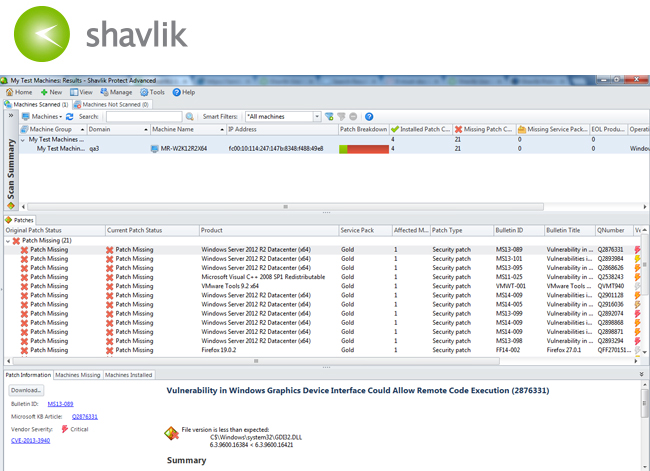Screen dimensions: 650x471
Task: Sort by Domain column header
Action: pyautogui.click(x=118, y=129)
